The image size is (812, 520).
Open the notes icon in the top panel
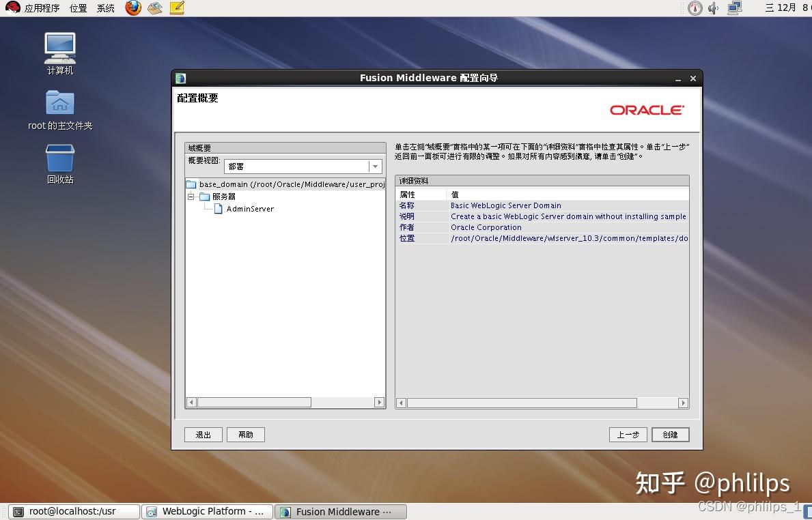(x=176, y=8)
